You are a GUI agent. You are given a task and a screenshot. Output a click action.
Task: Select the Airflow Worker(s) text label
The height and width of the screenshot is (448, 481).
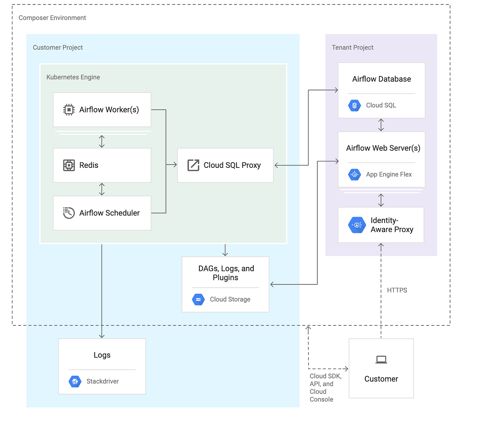point(109,110)
